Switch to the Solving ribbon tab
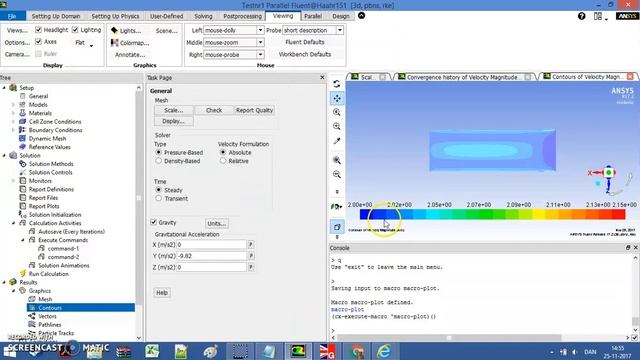640x360 pixels. [203, 16]
